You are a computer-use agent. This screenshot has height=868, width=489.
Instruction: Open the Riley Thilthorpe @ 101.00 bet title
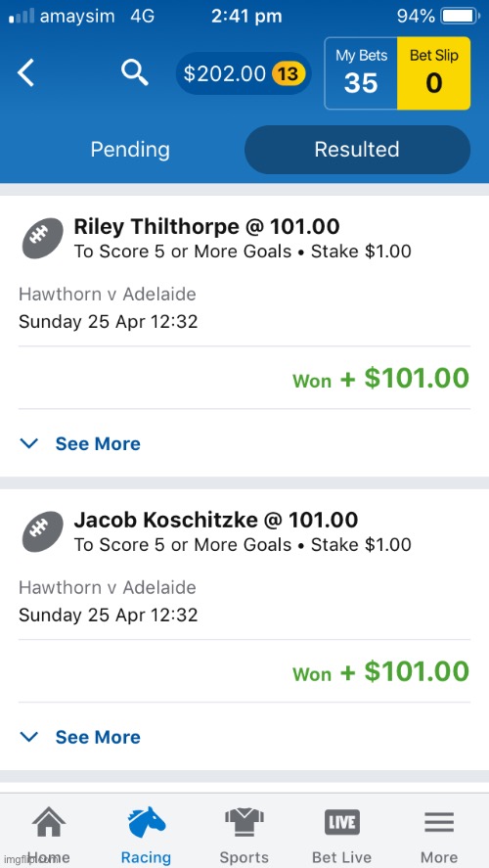coord(206,226)
